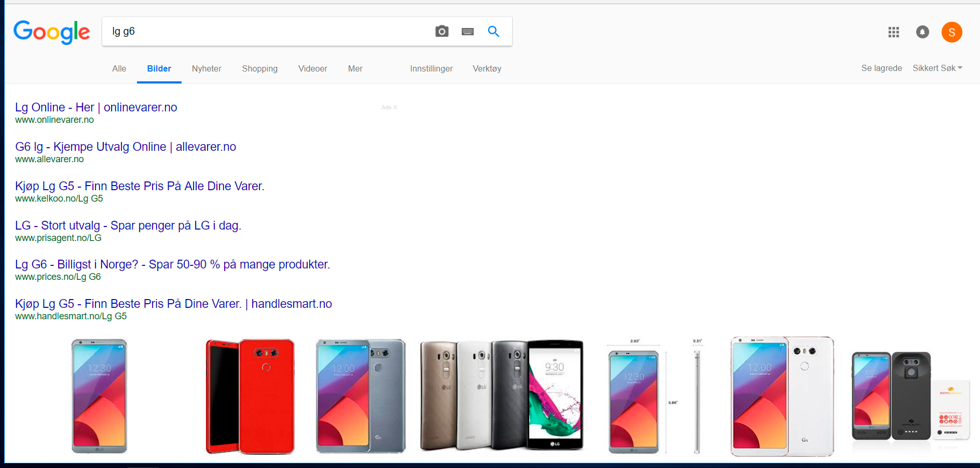Click the Se lagrede link
Screen dimensions: 980x468
[x=881, y=68]
